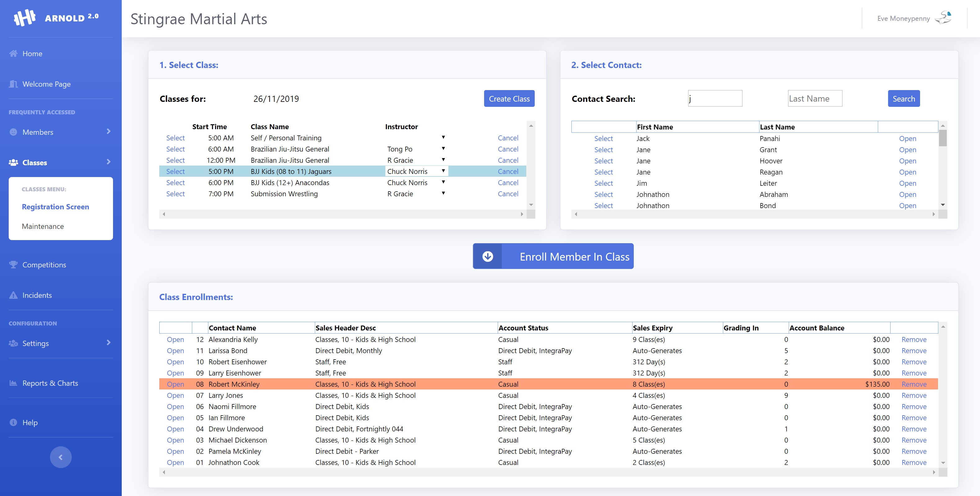Click Eve Moneypenny profile avatar
This screenshot has width=980, height=496.
coord(943,18)
